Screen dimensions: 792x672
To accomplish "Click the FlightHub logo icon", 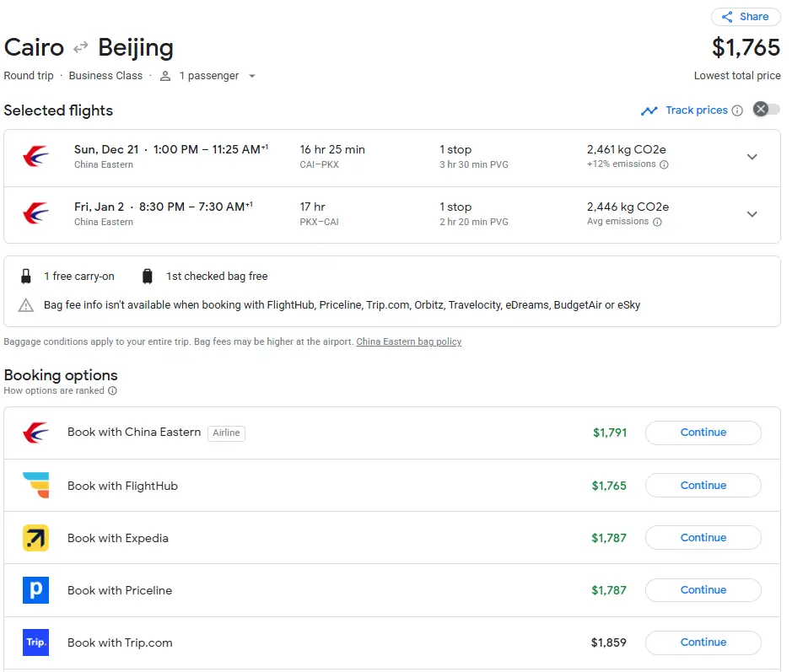I will coord(35,486).
